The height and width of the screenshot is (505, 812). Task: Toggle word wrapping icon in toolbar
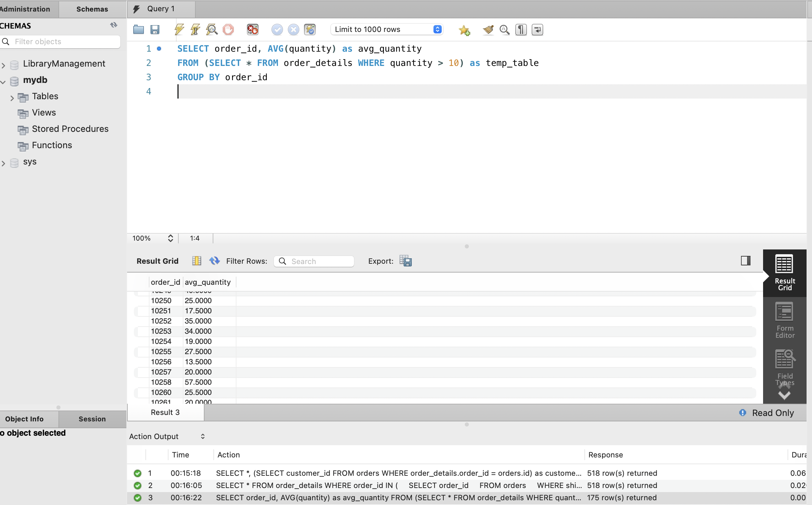point(537,30)
